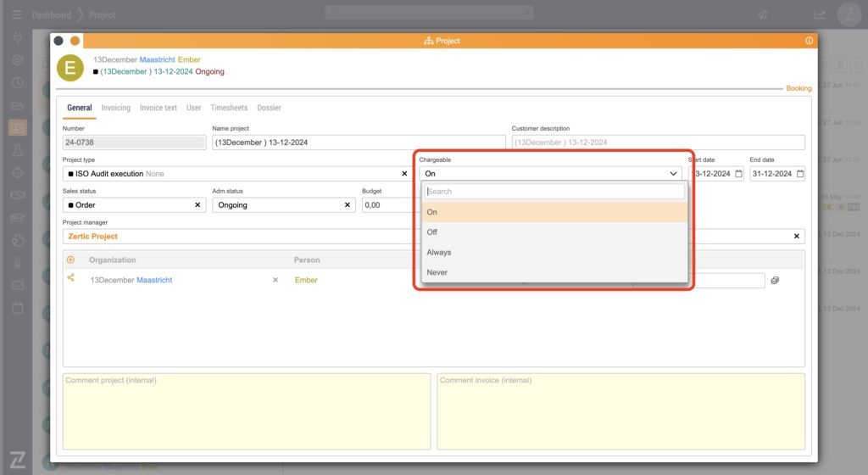The height and width of the screenshot is (475, 868).
Task: Clear the Project type field with X
Action: click(404, 174)
